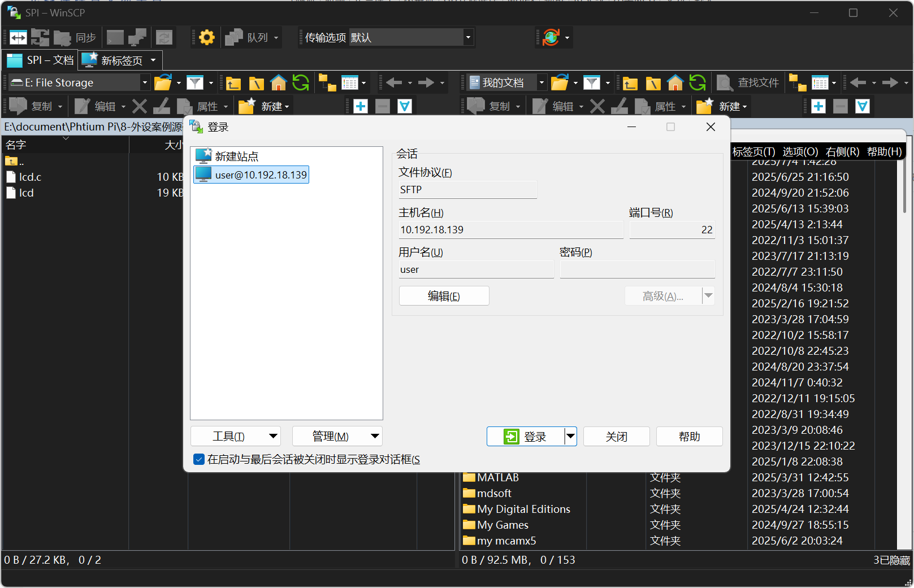The image size is (914, 588).
Task: Go to home directory in right panel
Action: click(675, 82)
